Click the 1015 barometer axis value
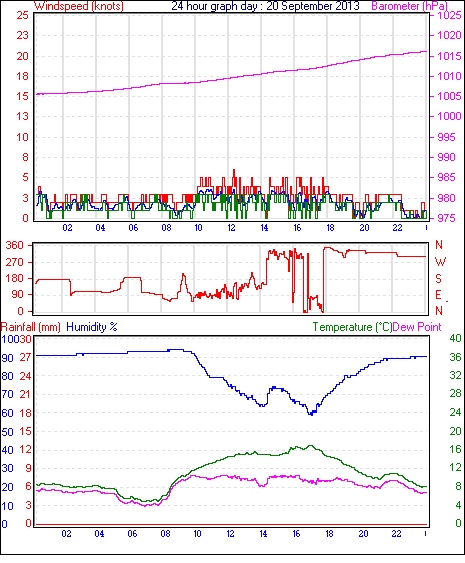 tap(449, 56)
